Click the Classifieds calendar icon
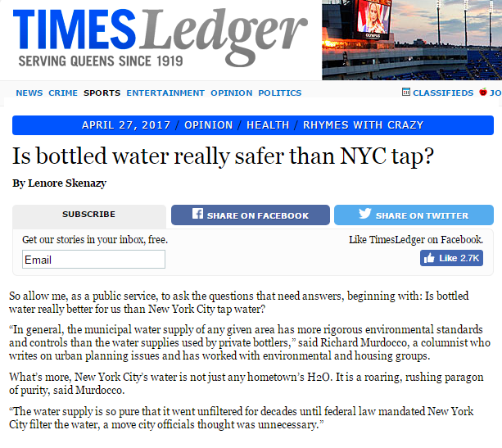 click(x=406, y=92)
